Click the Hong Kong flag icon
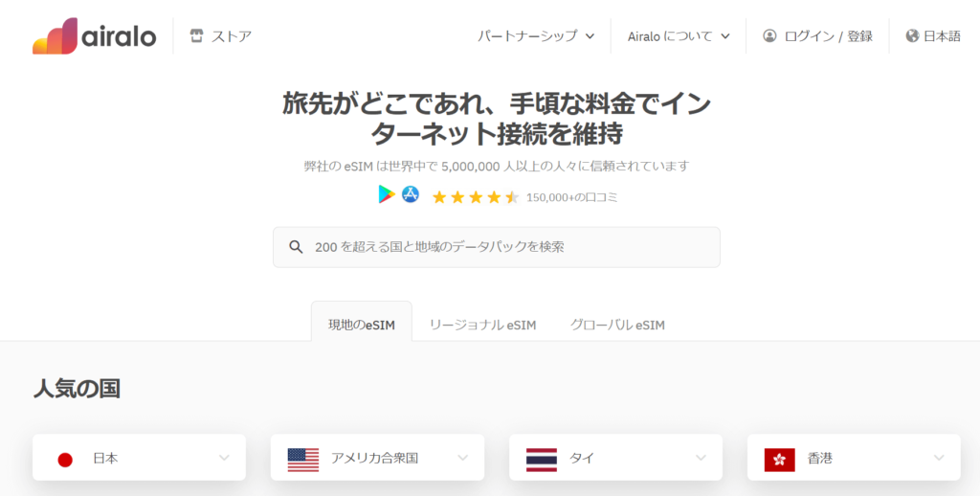 (x=779, y=460)
